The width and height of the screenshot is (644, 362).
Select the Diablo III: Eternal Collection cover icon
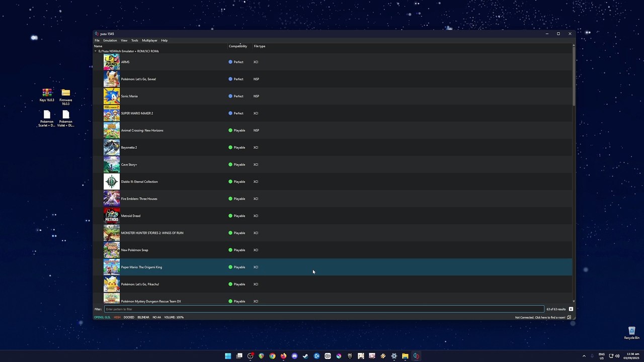[x=112, y=182]
